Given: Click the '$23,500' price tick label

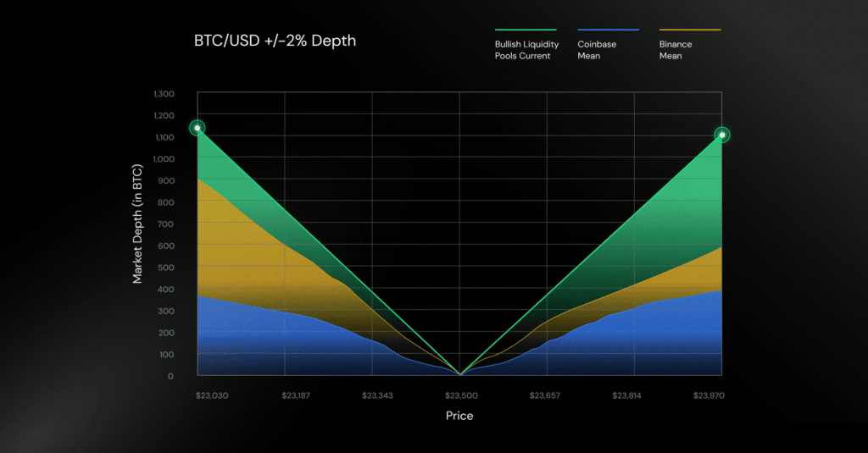Looking at the screenshot, I should 461,395.
